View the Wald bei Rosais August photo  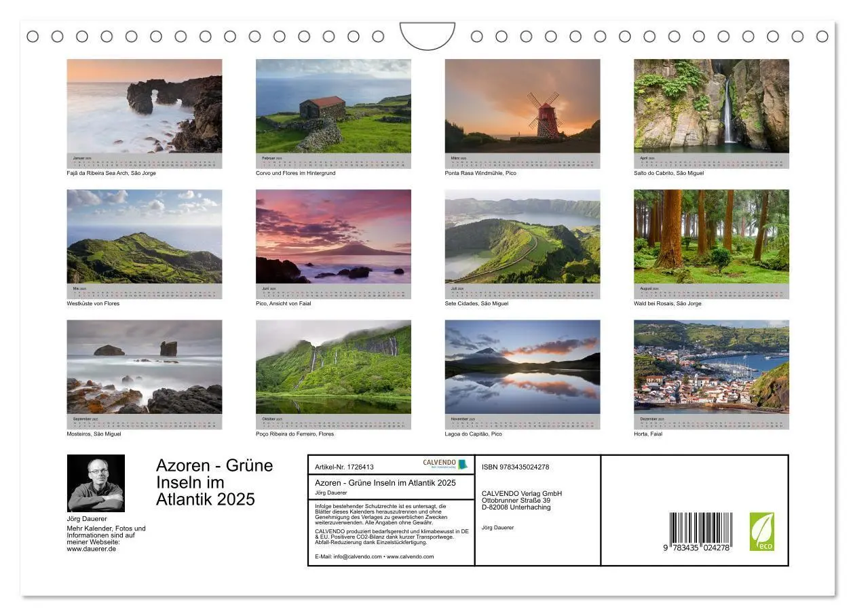(x=711, y=236)
